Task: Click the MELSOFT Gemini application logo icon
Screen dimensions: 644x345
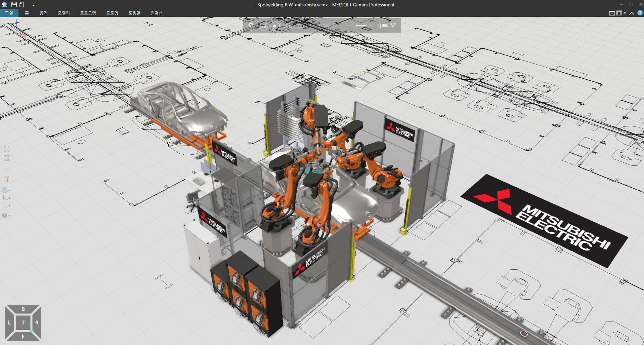Action: coord(4,4)
